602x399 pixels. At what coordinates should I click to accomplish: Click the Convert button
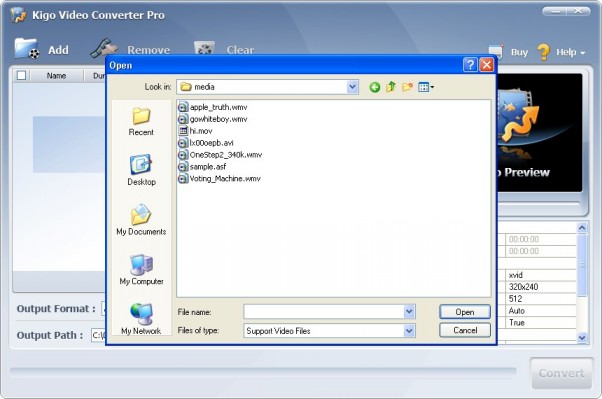pos(561,373)
